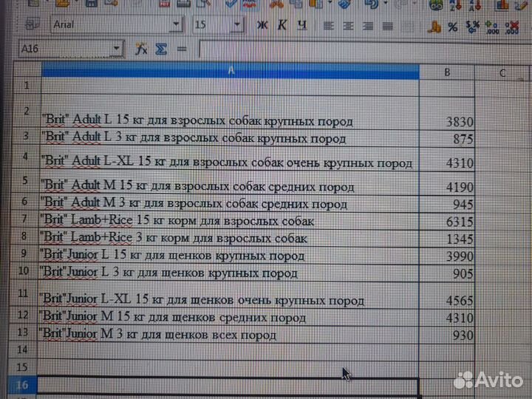Add a decimal place

coord(492,27)
